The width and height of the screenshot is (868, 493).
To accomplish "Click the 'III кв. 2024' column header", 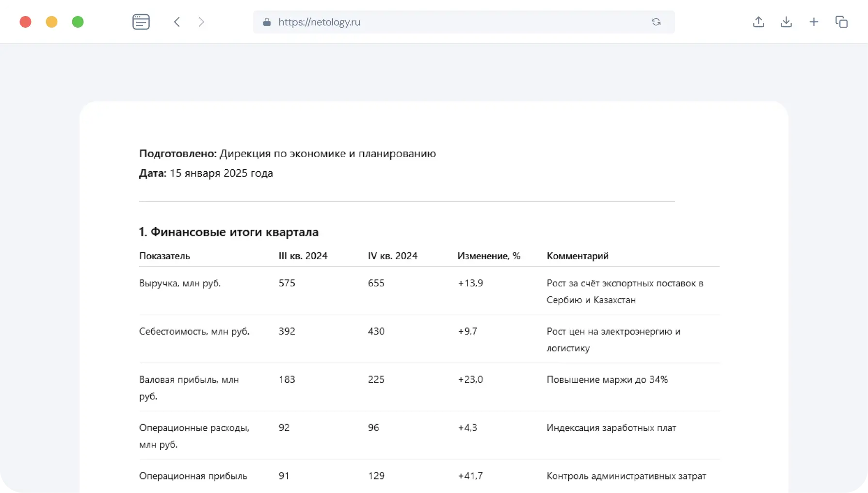I will [x=303, y=256].
